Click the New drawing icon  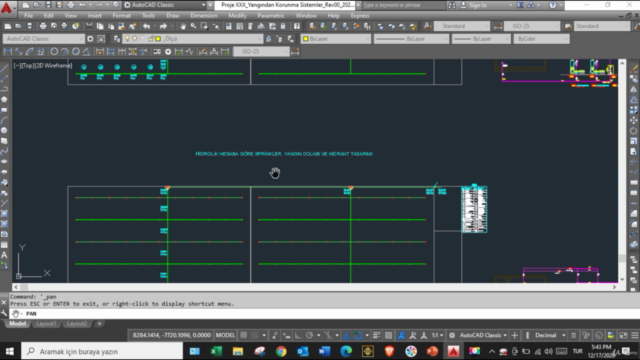[x=8, y=26]
